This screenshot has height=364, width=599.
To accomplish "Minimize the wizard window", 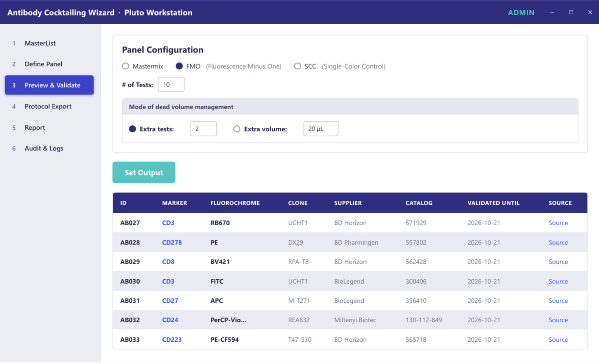I will pos(552,12).
